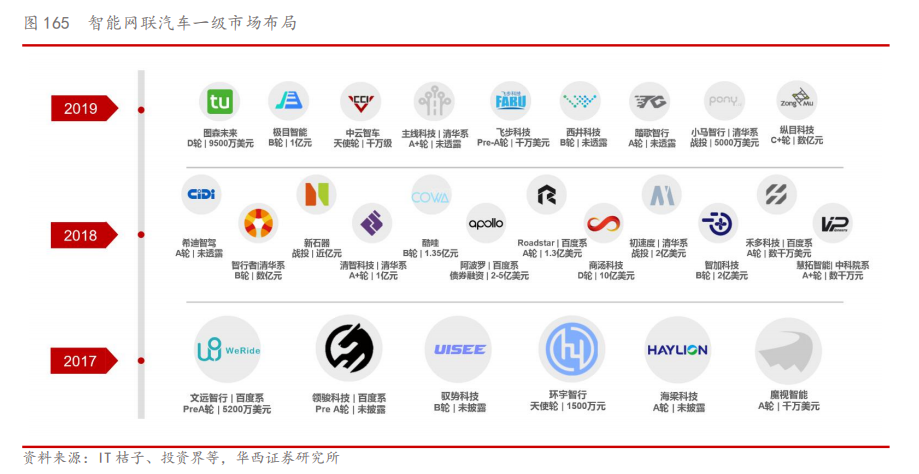Click the apollo logo
Viewport: 919px width, 474px height.
click(486, 223)
